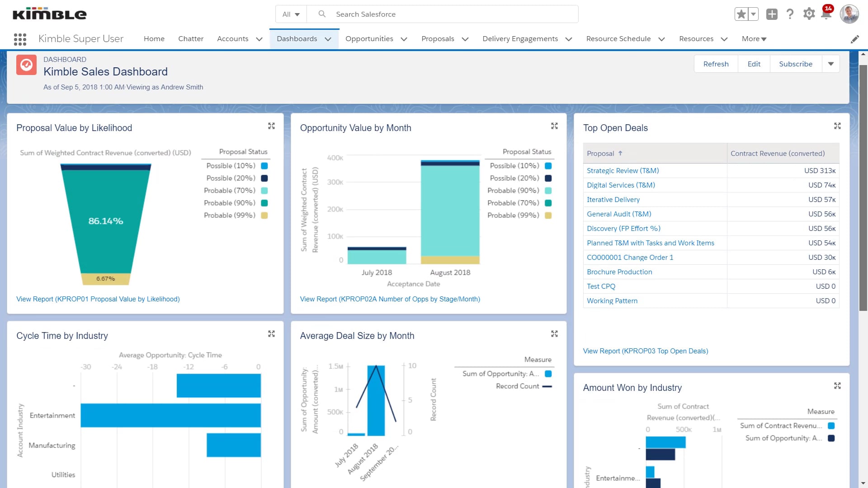Viewport: 868px width, 488px height.
Task: Open the Working Pattern proposal
Action: [612, 301]
